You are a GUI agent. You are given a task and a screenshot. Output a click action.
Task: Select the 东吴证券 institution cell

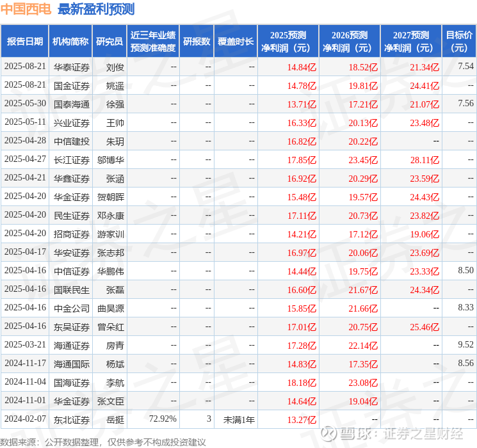[72, 327]
